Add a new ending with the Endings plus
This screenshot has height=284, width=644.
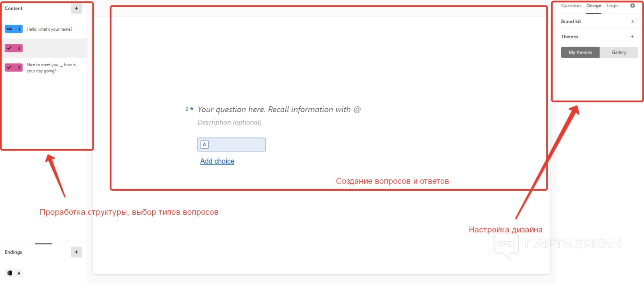tap(76, 252)
